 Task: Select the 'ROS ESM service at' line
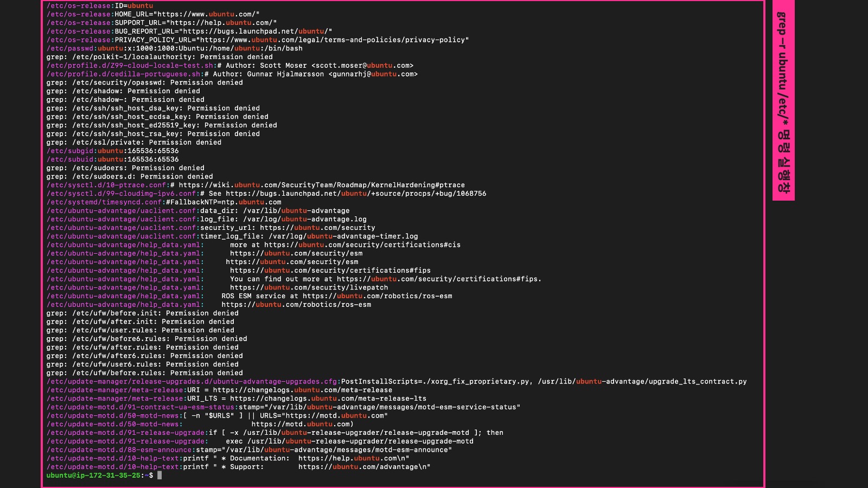click(x=250, y=296)
